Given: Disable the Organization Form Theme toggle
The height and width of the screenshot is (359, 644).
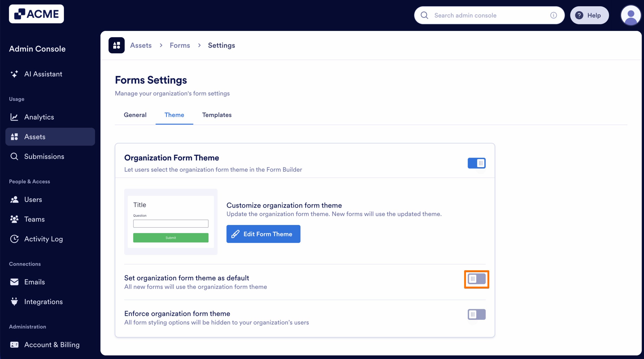Looking at the screenshot, I should [476, 163].
